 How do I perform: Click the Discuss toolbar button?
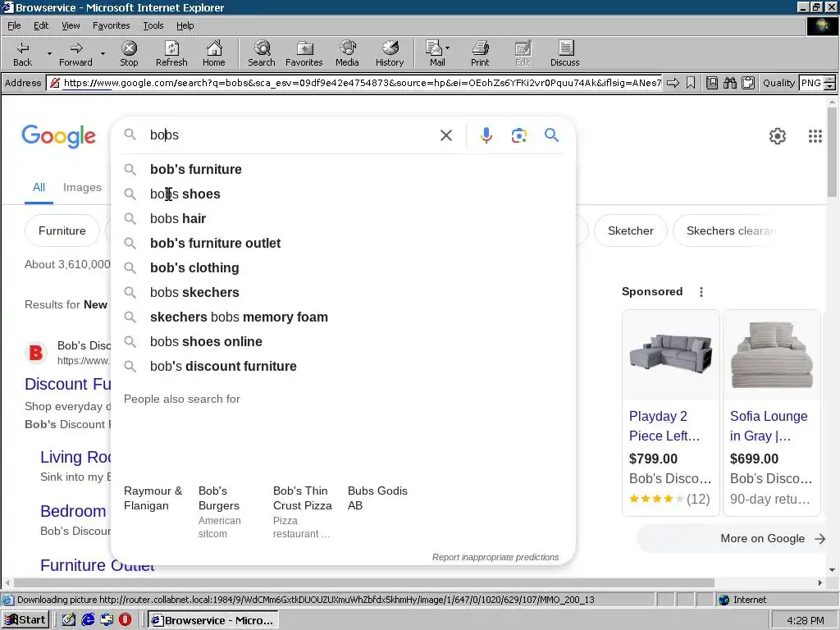(564, 53)
